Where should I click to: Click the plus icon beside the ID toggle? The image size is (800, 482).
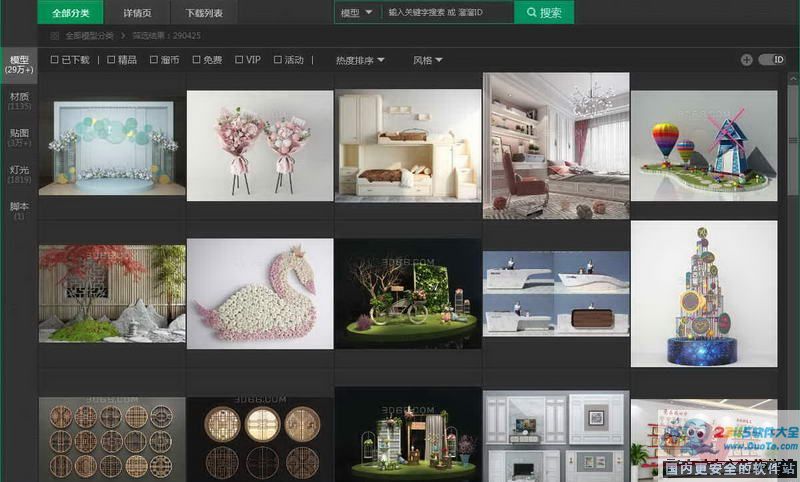746,60
